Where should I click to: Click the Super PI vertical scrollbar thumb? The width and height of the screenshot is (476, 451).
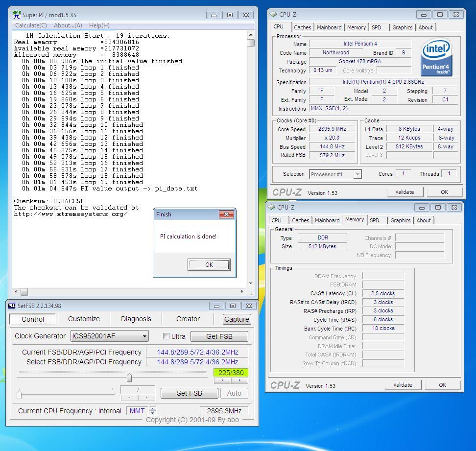coord(251,43)
